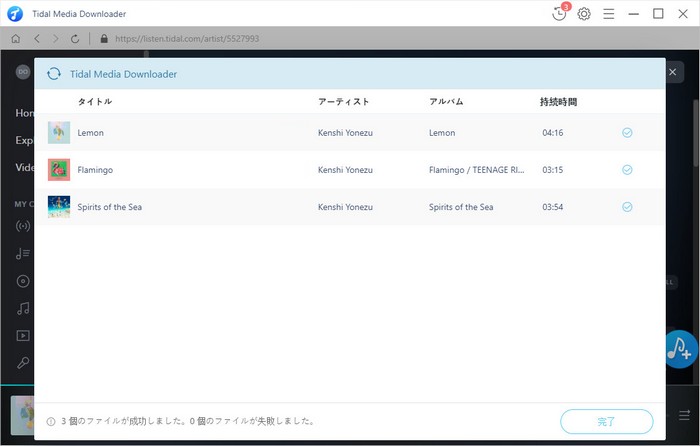Open the play queue icon at bottom right
700x446 pixels.
click(684, 415)
